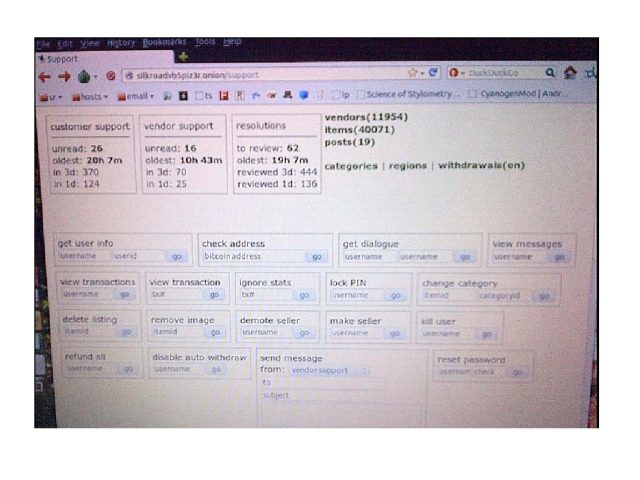Click the userid field under get user info

tap(139, 256)
